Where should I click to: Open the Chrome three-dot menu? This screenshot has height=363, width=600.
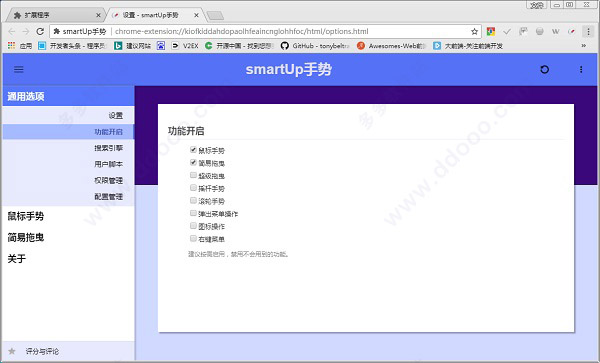[588, 31]
